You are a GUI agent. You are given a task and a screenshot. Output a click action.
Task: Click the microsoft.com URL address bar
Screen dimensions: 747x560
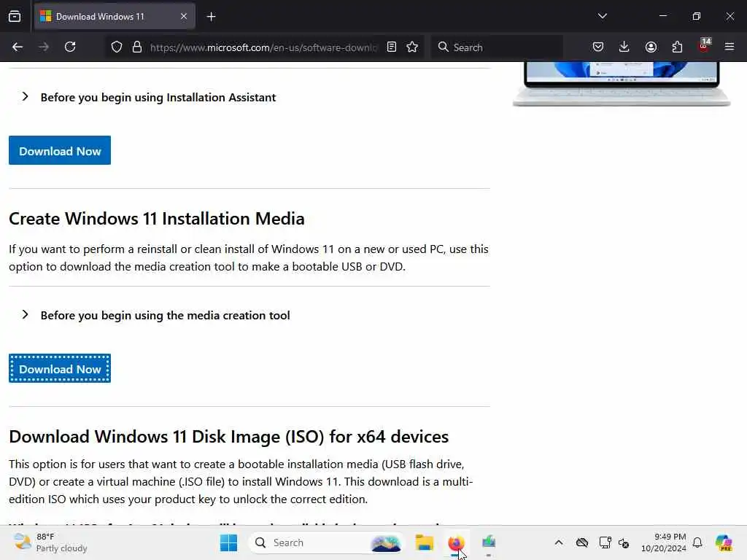coord(263,47)
